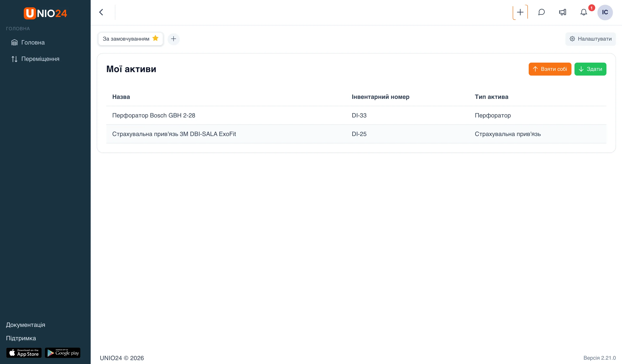Image resolution: width=622 pixels, height=364 pixels.
Task: Click the green Здати button
Action: (590, 69)
